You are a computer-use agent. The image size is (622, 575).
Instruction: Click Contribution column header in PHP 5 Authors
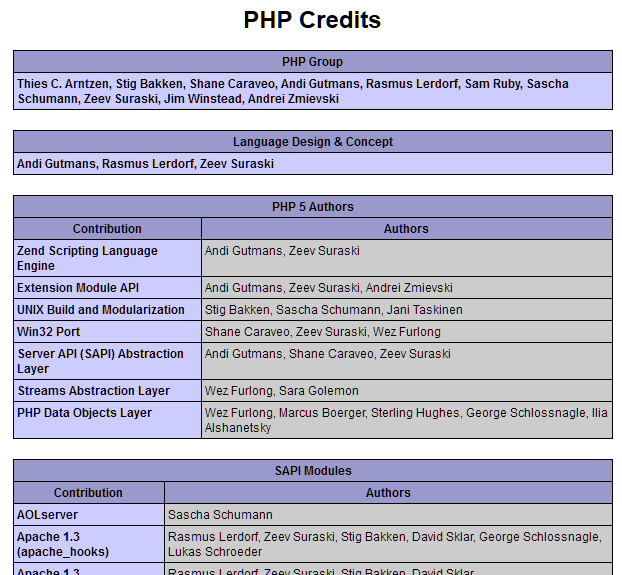click(108, 229)
